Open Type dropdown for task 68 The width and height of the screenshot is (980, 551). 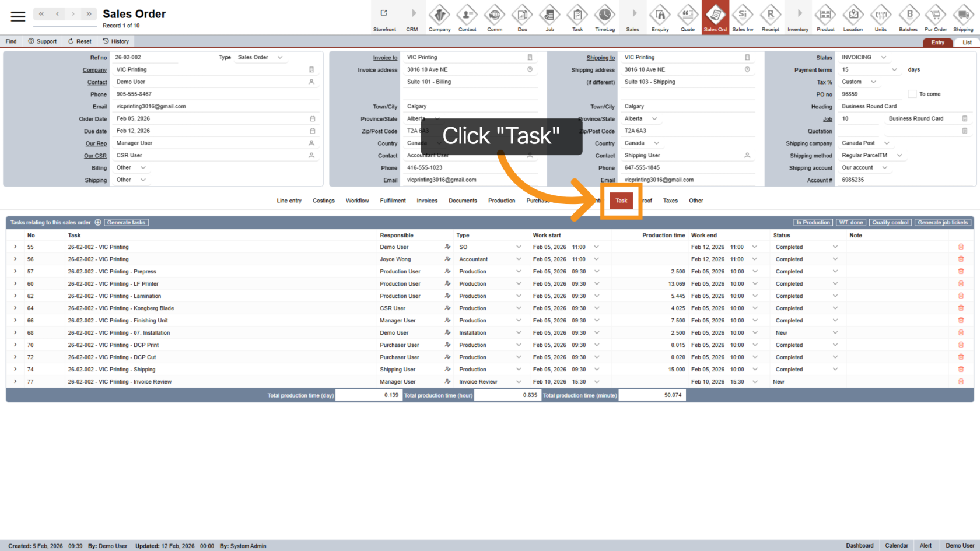click(x=518, y=333)
